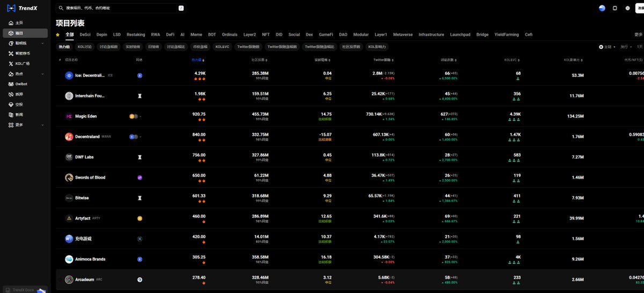This screenshot has width=644, height=293.
Task: Click the slash shortcut icon in search box
Action: [181, 8]
